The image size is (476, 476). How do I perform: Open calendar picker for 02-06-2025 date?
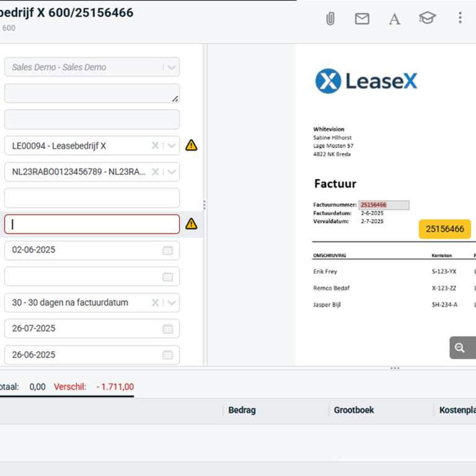tap(168, 250)
